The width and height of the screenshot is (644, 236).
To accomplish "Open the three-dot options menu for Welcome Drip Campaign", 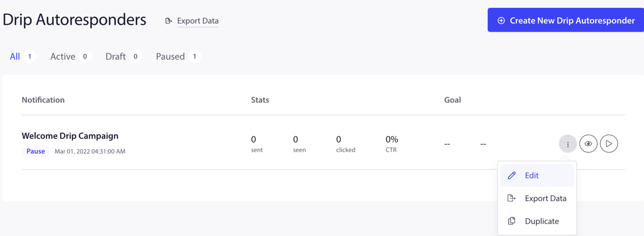I will point(568,144).
